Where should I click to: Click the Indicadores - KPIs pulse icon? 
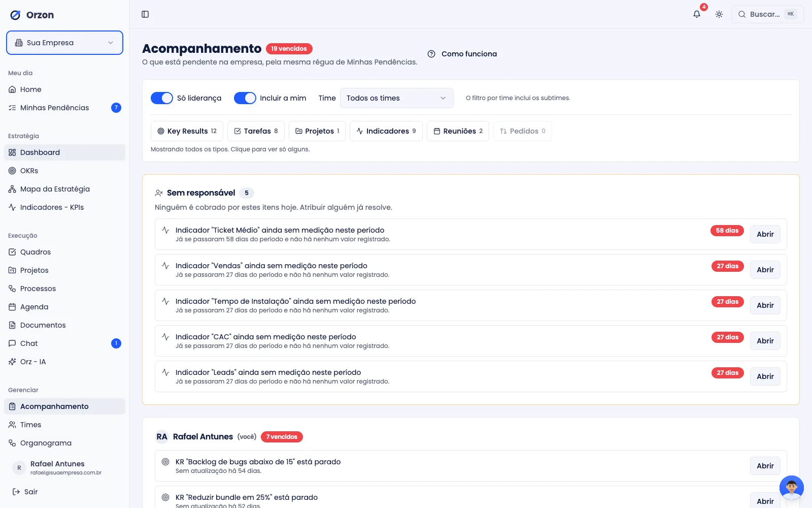[x=12, y=207]
